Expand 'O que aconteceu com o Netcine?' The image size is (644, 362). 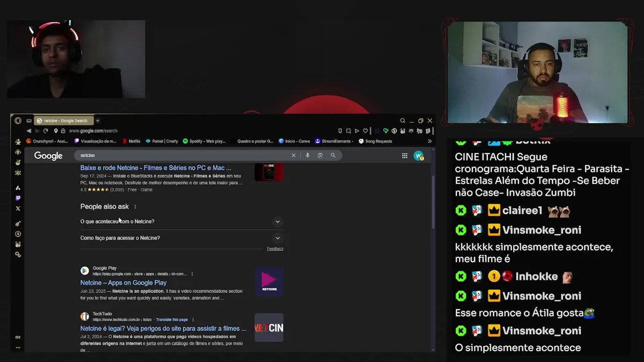coord(181,221)
